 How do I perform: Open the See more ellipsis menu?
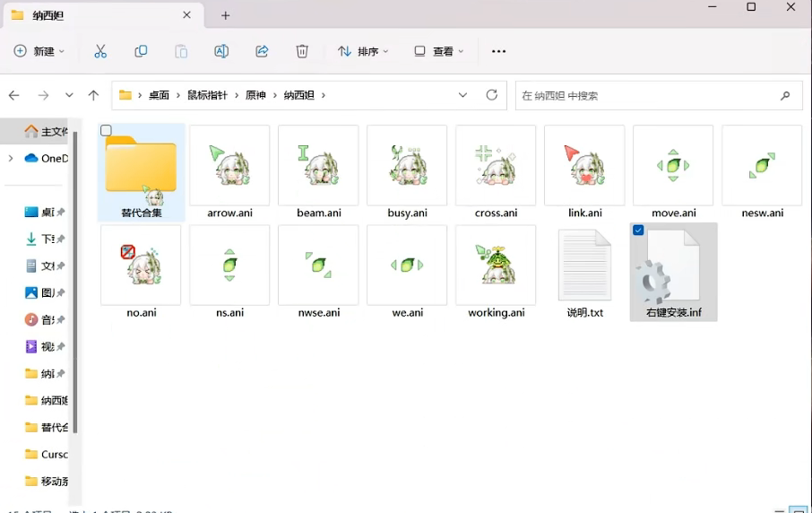(x=499, y=52)
